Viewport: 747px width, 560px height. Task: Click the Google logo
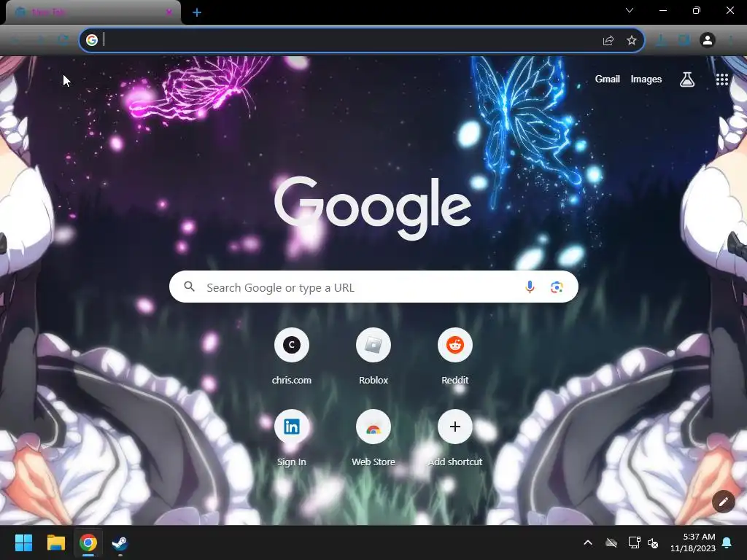coord(373,208)
